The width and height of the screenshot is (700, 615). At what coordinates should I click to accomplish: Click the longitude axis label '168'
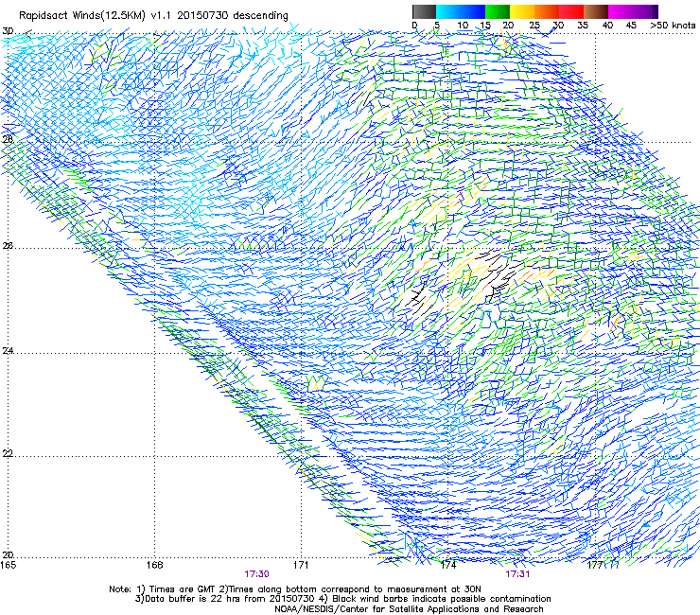154,565
